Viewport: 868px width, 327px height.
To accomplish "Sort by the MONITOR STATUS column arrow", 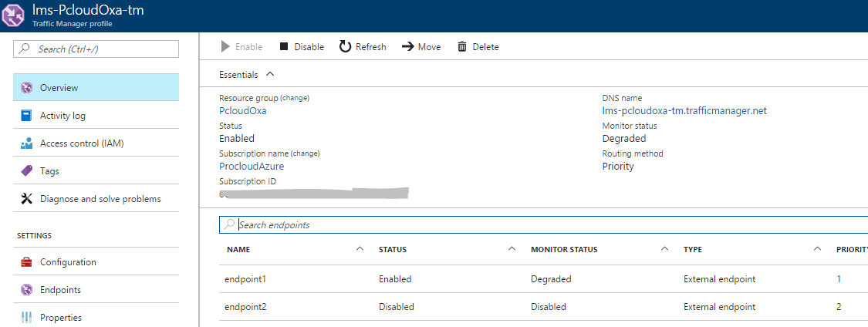I will click(665, 249).
